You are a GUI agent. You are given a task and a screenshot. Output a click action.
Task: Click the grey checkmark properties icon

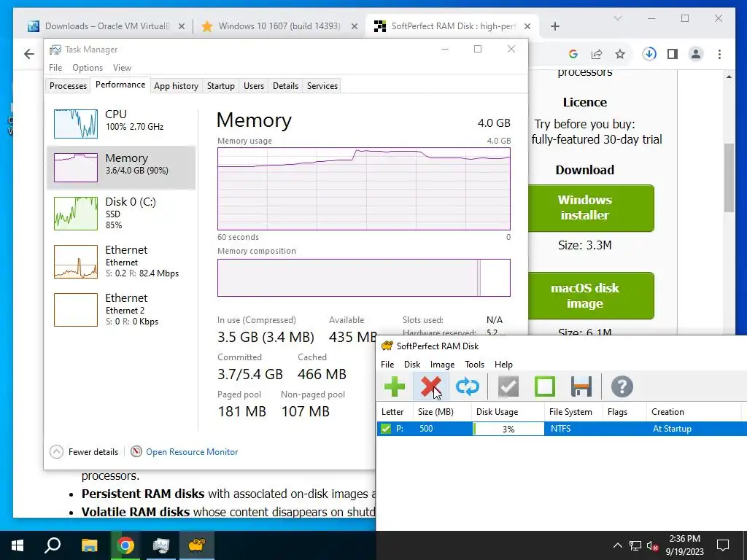508,386
